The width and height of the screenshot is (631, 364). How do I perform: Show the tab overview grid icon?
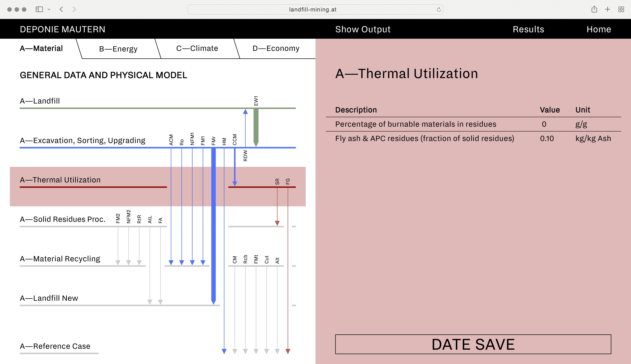point(621,9)
